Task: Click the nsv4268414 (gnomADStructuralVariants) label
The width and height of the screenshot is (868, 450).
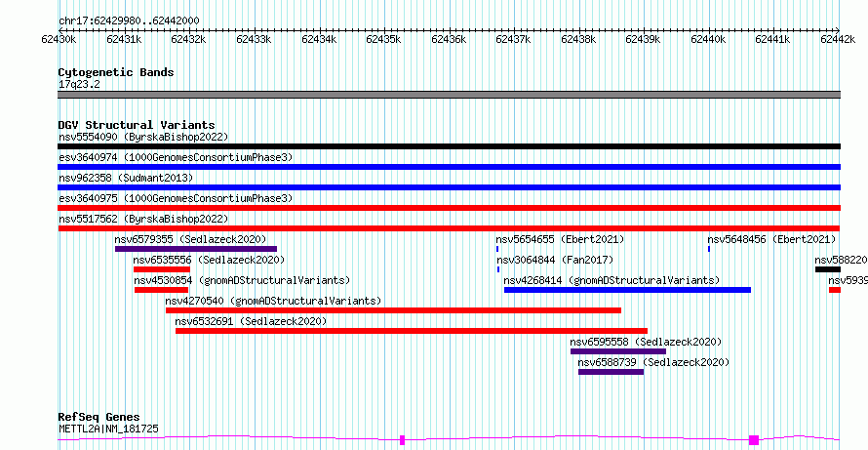Action: [612, 280]
